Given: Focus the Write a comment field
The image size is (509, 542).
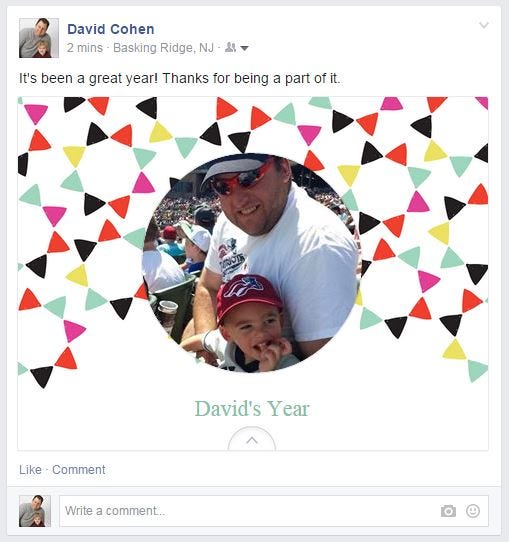Looking at the screenshot, I should point(274,511).
